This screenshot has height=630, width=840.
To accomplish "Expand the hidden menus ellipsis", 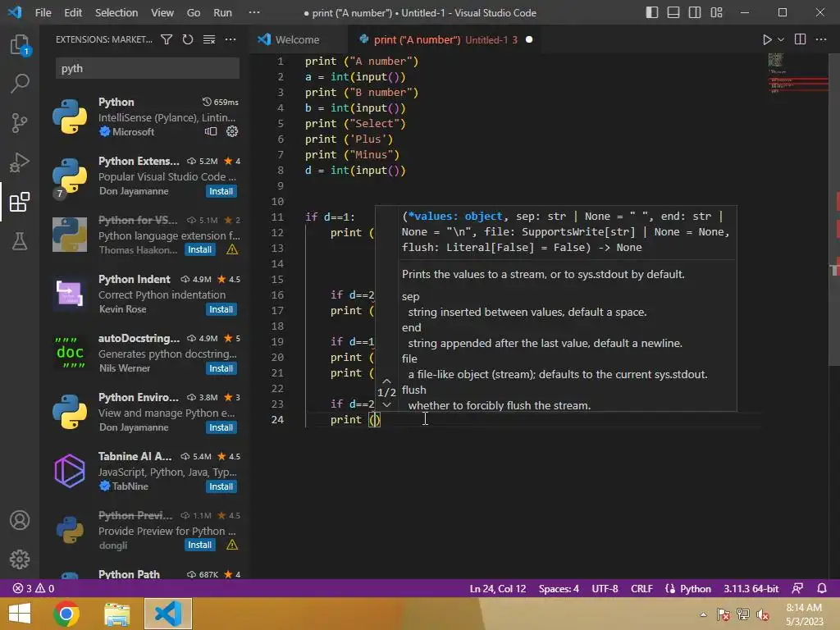I will tap(254, 12).
